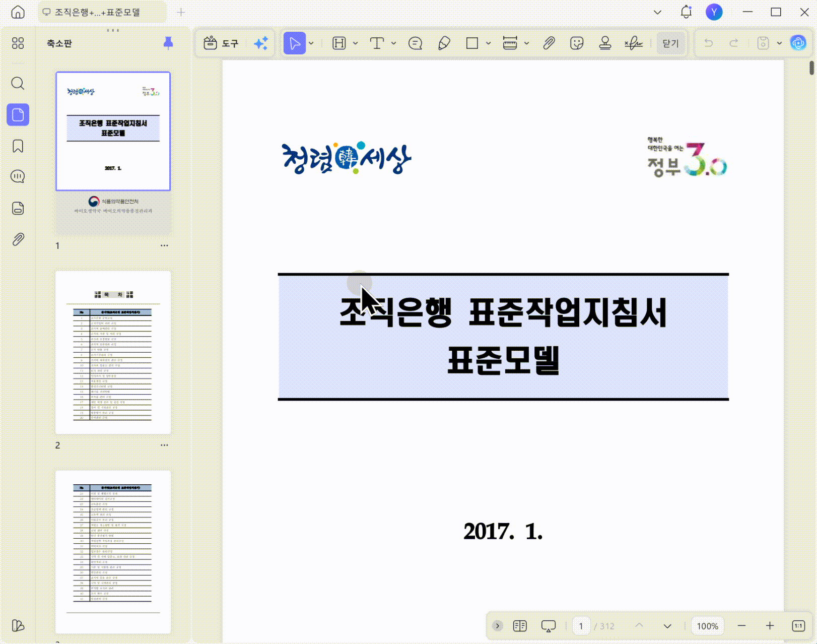
Task: Click the date text 2017. 1.
Action: (503, 532)
